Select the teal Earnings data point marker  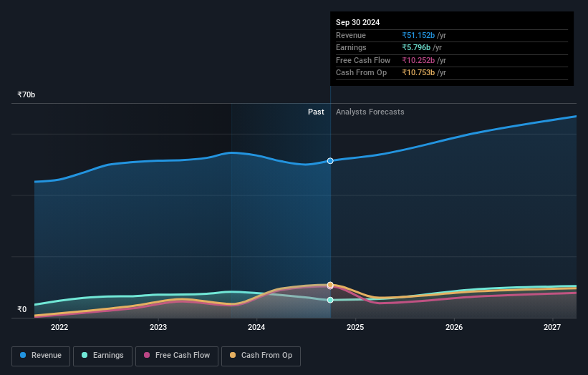point(330,300)
